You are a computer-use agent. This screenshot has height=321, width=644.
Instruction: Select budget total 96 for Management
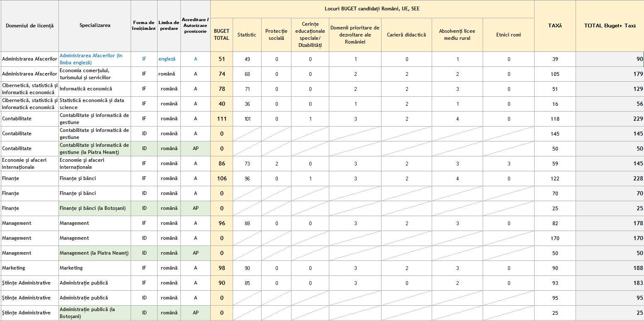[x=221, y=223]
